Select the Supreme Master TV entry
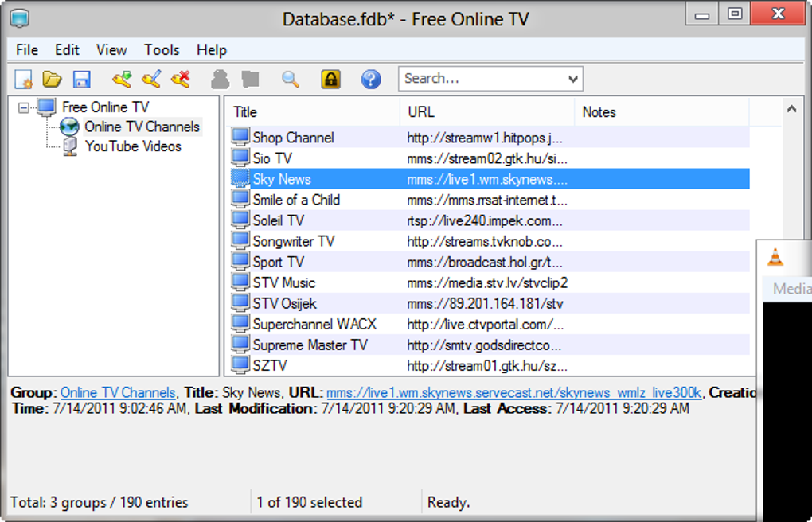 pyautogui.click(x=490, y=345)
